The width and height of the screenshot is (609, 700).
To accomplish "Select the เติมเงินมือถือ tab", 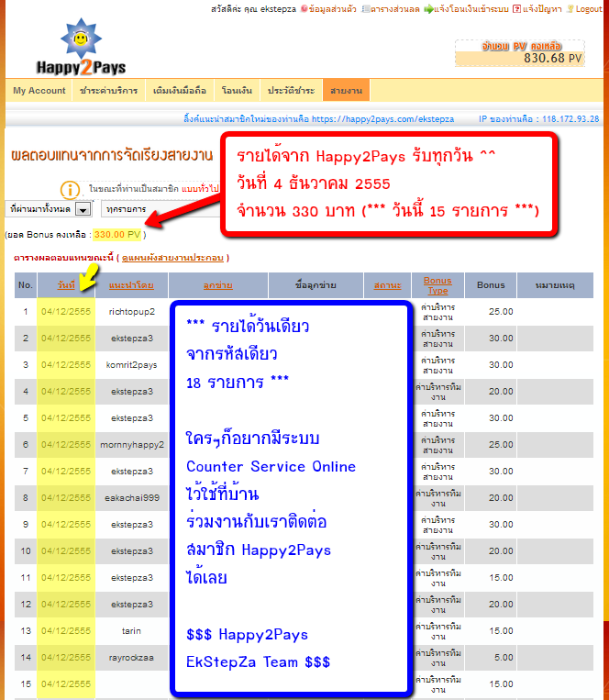I will 180,91.
